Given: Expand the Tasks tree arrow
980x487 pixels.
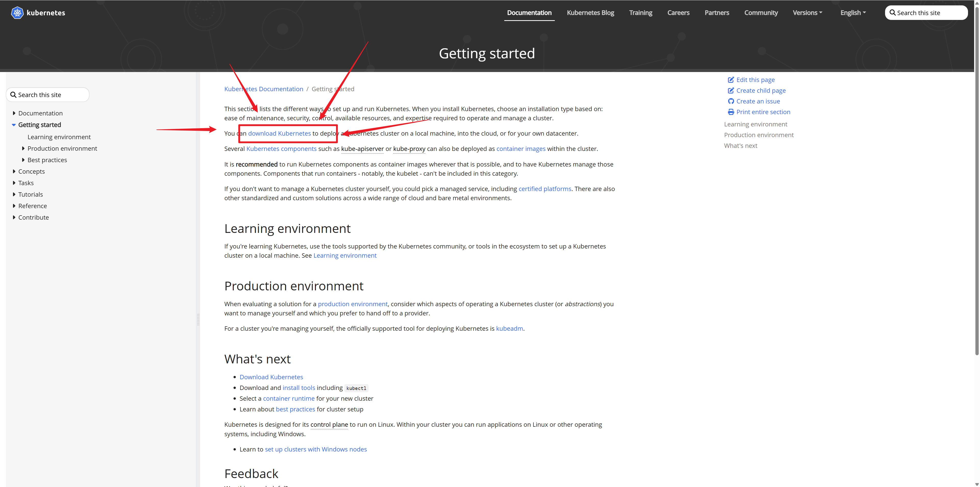Looking at the screenshot, I should point(14,183).
